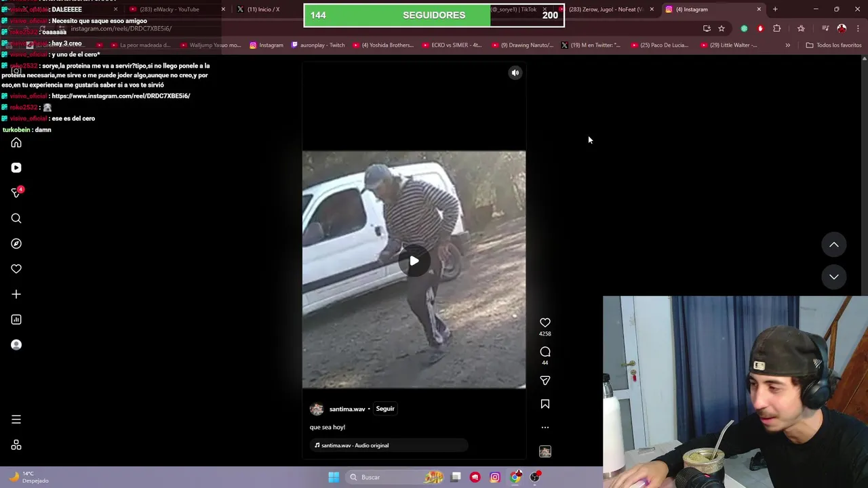The image size is (868, 488).
Task: Open Instagram messages with the red badge
Action: point(16,193)
